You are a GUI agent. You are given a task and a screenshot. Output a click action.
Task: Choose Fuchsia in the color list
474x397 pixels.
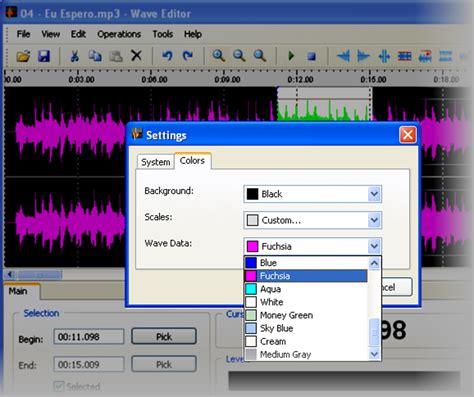pos(306,276)
